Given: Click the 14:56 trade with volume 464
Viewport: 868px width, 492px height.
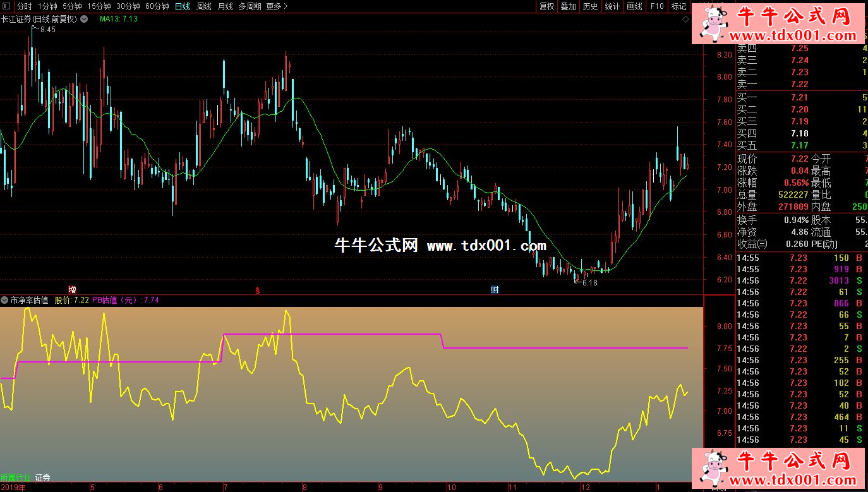Looking at the screenshot, I should (802, 417).
